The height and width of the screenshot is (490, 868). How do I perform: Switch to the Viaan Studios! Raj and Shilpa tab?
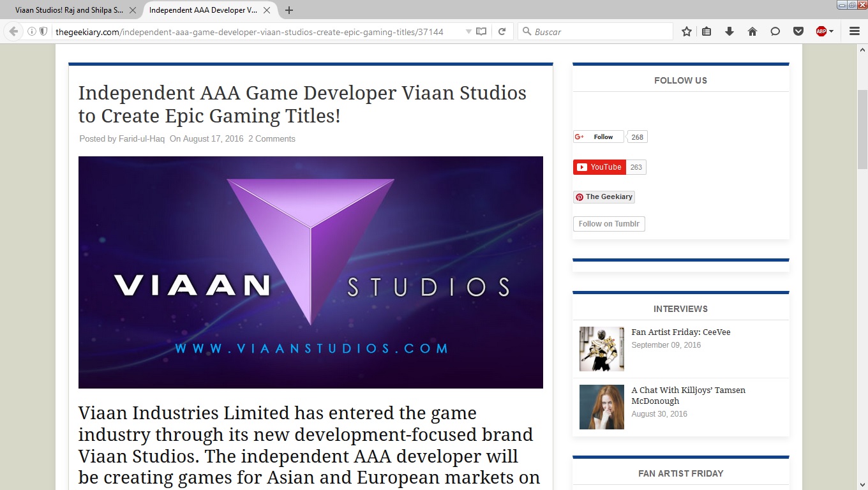[70, 10]
